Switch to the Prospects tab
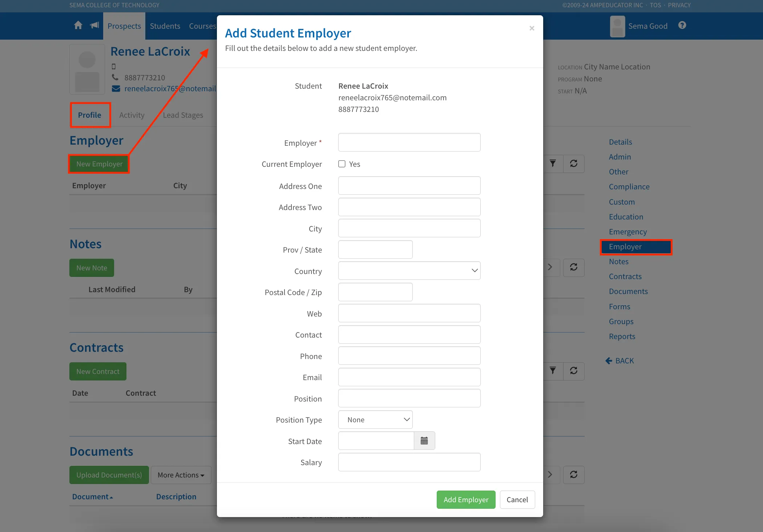Viewport: 763px width, 532px height. click(x=124, y=26)
